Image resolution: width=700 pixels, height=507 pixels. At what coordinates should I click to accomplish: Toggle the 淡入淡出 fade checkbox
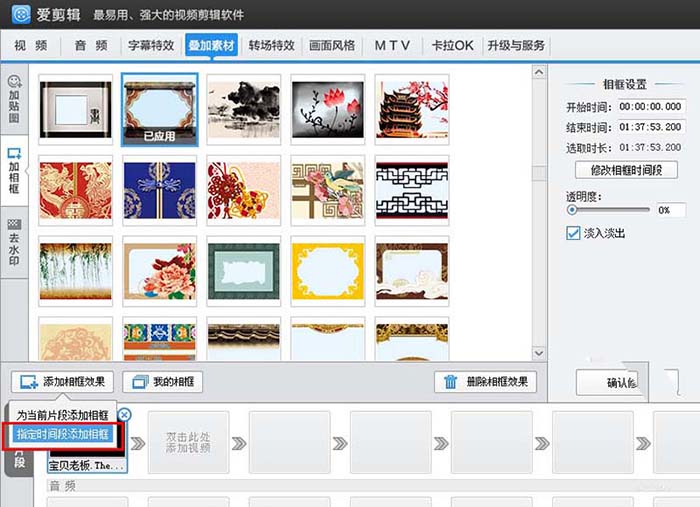(573, 233)
